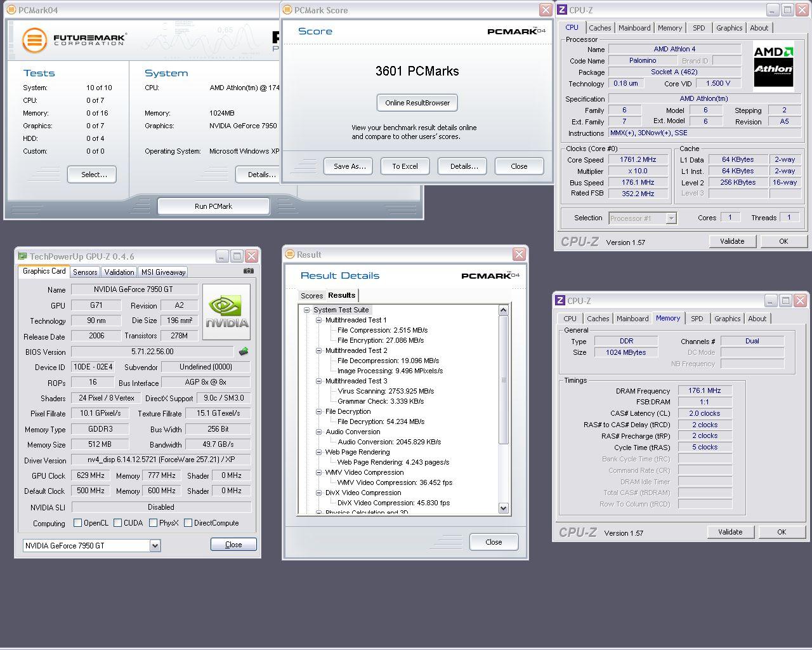Open the Processor #1 selection dropdown
Viewport: 812px width, 650px height.
pyautogui.click(x=671, y=218)
